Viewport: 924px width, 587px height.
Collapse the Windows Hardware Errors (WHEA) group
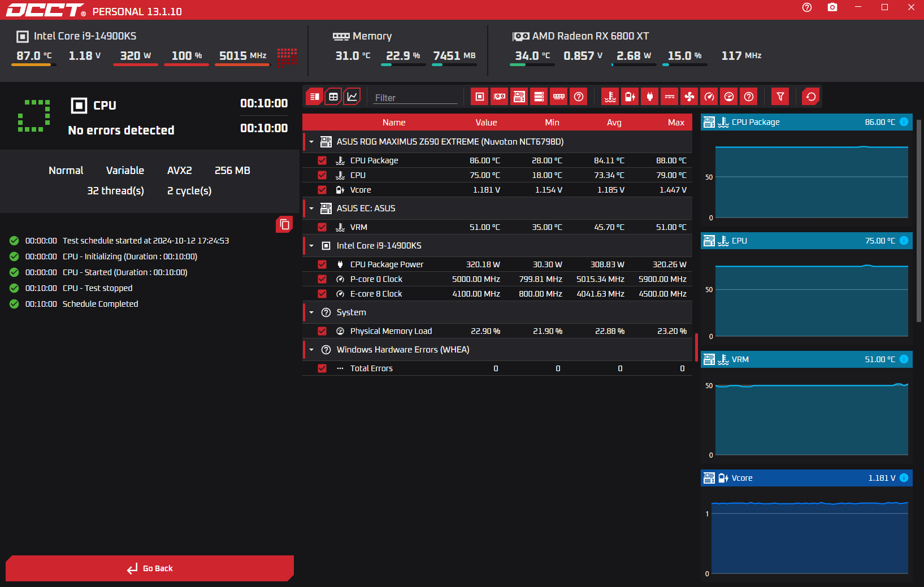(311, 350)
